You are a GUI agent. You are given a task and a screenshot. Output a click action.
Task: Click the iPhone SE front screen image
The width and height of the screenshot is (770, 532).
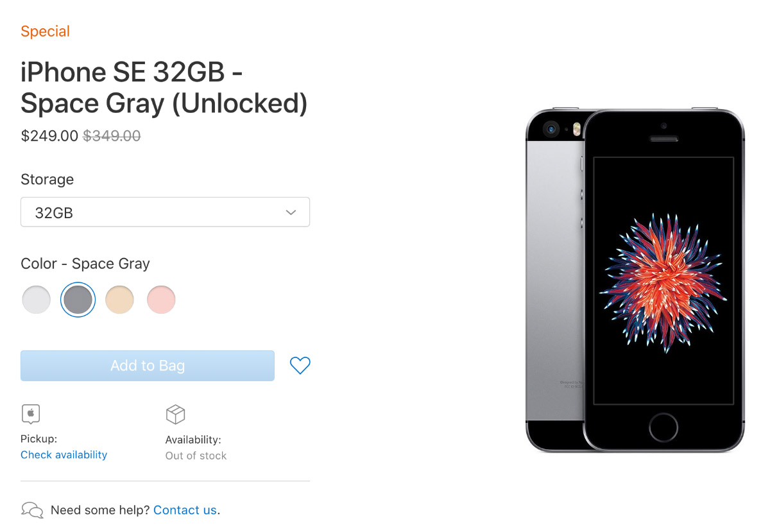coord(663,281)
